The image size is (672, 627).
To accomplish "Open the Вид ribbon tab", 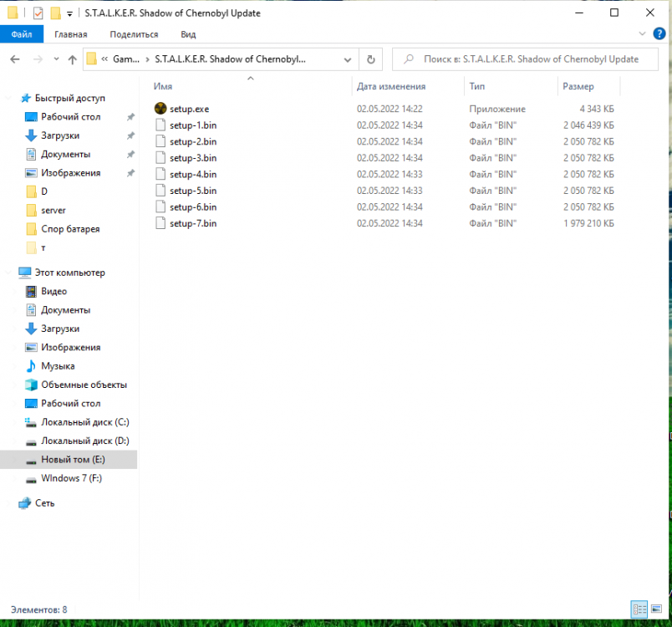I will coord(188,34).
